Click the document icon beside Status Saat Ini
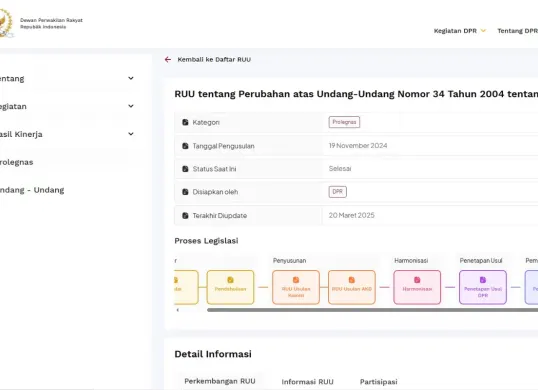This screenshot has height=390, width=538. point(185,169)
